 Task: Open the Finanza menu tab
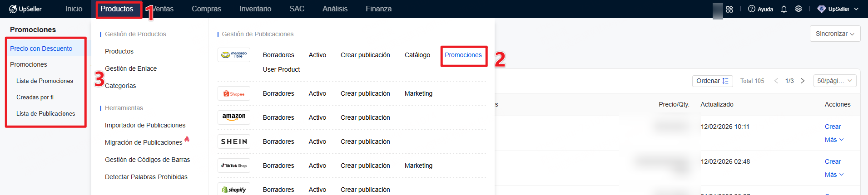point(378,9)
